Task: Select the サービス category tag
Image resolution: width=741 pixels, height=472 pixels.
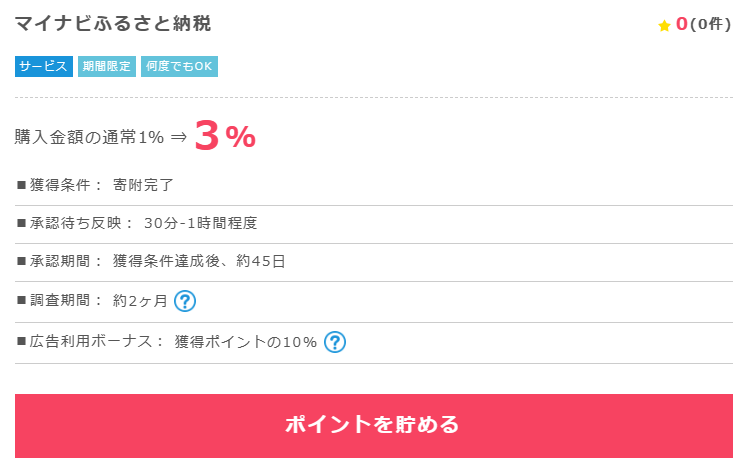Action: point(43,66)
